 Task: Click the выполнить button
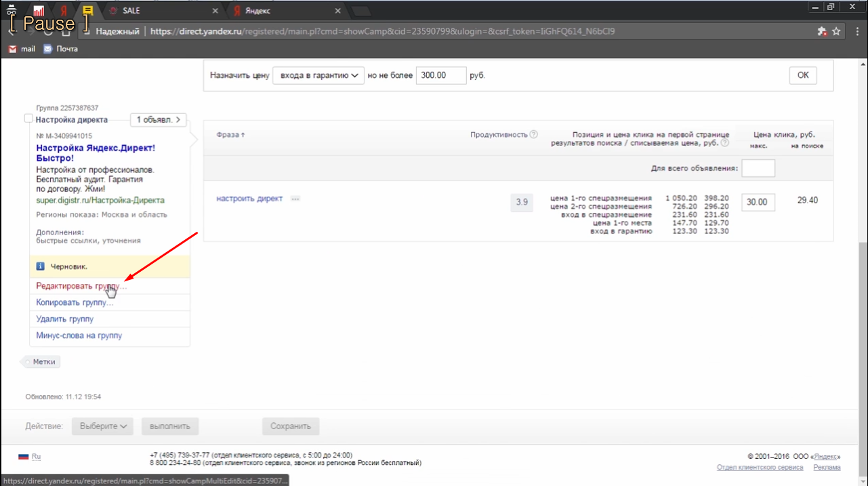tap(170, 426)
